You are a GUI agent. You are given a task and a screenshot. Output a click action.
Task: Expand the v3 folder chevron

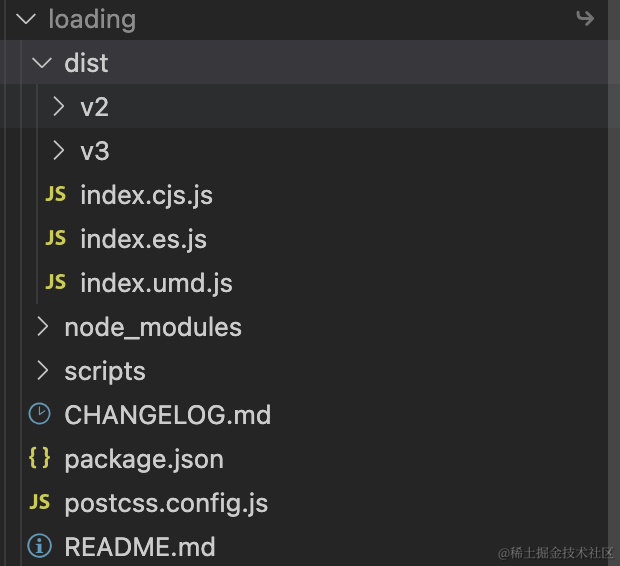58,151
